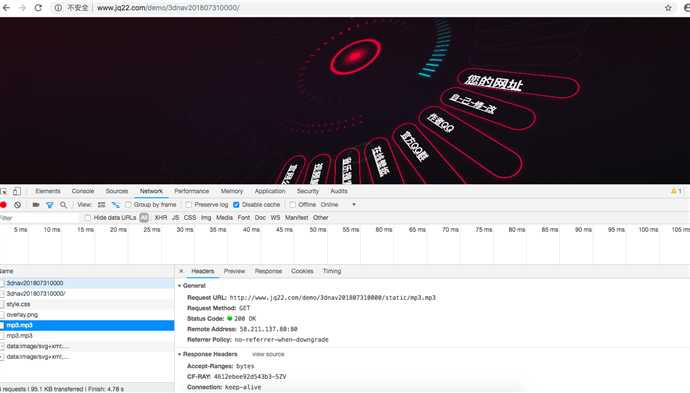
Task: Click the warnings count icon in DevTools
Action: click(676, 191)
